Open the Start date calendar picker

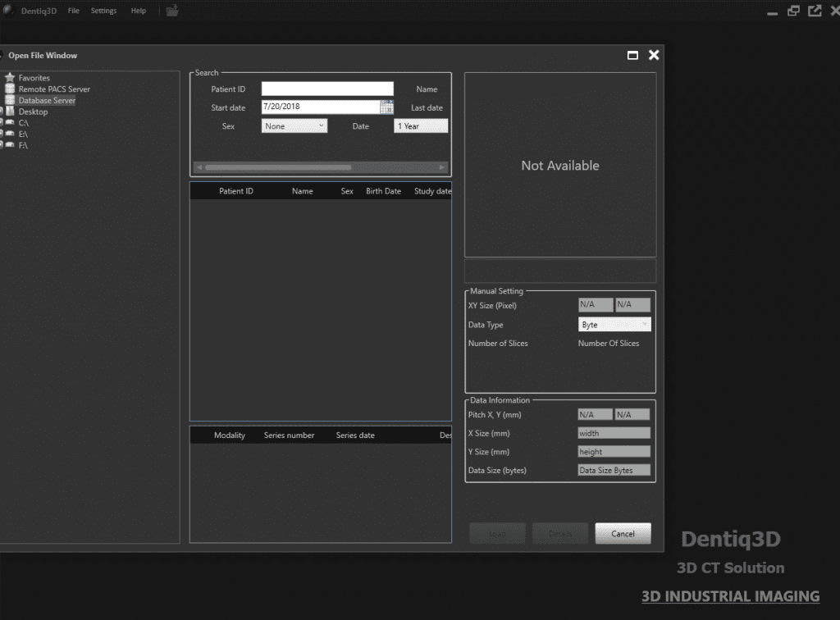click(x=386, y=107)
